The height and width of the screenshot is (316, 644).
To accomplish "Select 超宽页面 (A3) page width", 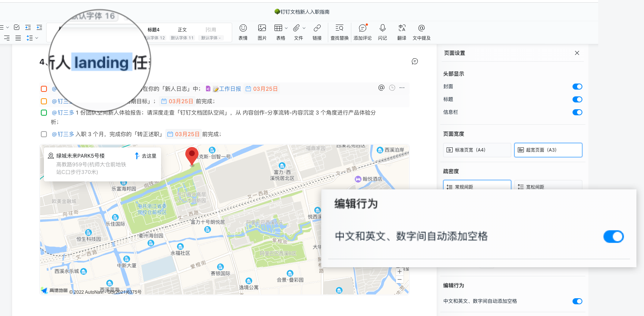I will [548, 150].
